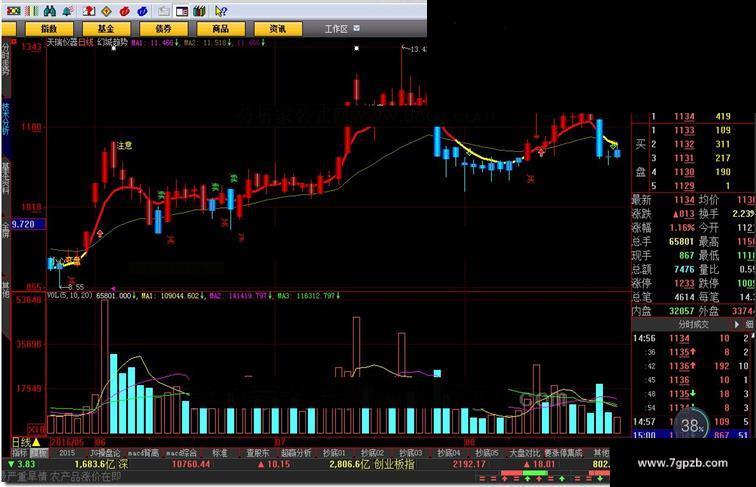
Task: Click the 指数 yellow button
Action: (49, 29)
